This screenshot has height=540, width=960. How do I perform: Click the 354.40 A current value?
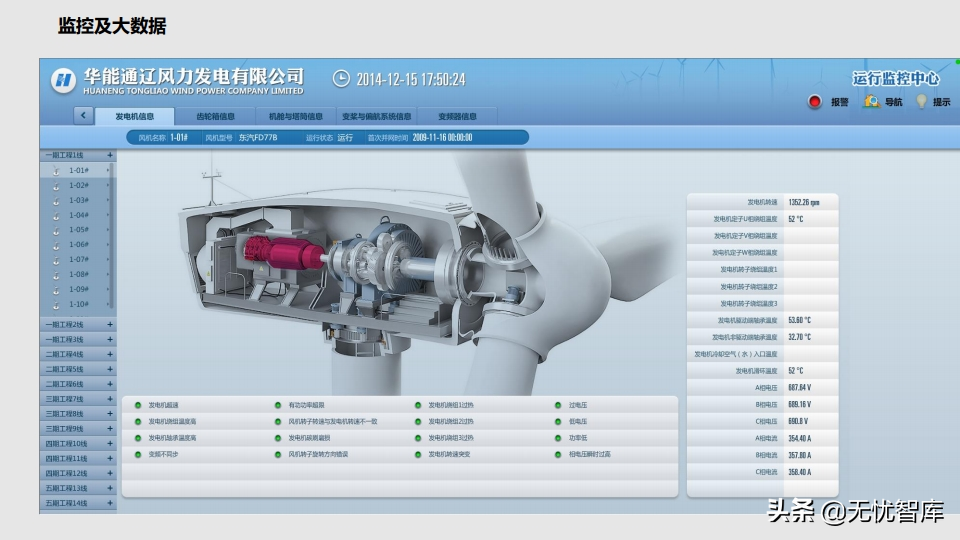click(800, 438)
